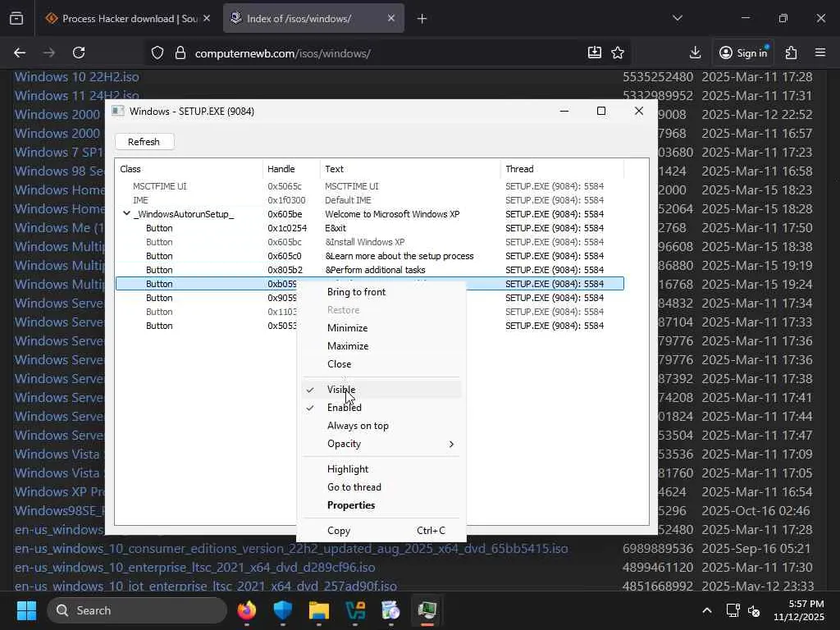Click the network tray icon
This screenshot has width=840, height=630.
click(733, 610)
